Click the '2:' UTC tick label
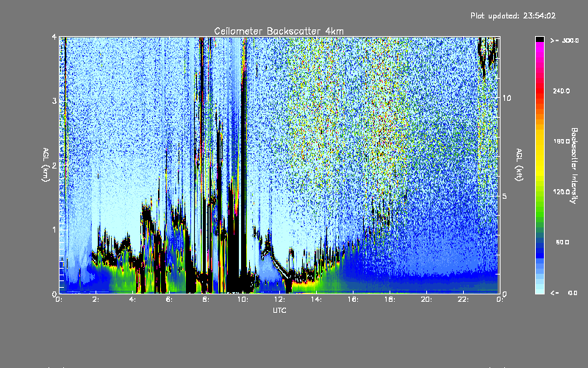This screenshot has width=588, height=368. click(96, 300)
